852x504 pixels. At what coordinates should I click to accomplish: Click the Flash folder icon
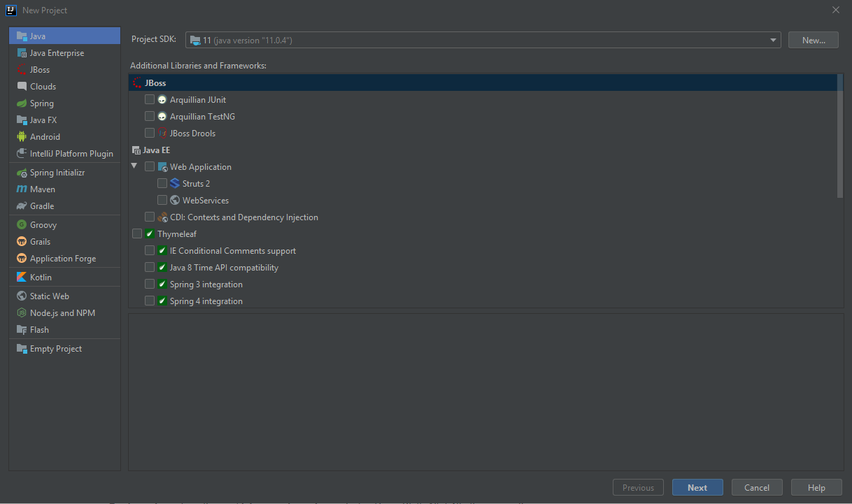(22, 330)
